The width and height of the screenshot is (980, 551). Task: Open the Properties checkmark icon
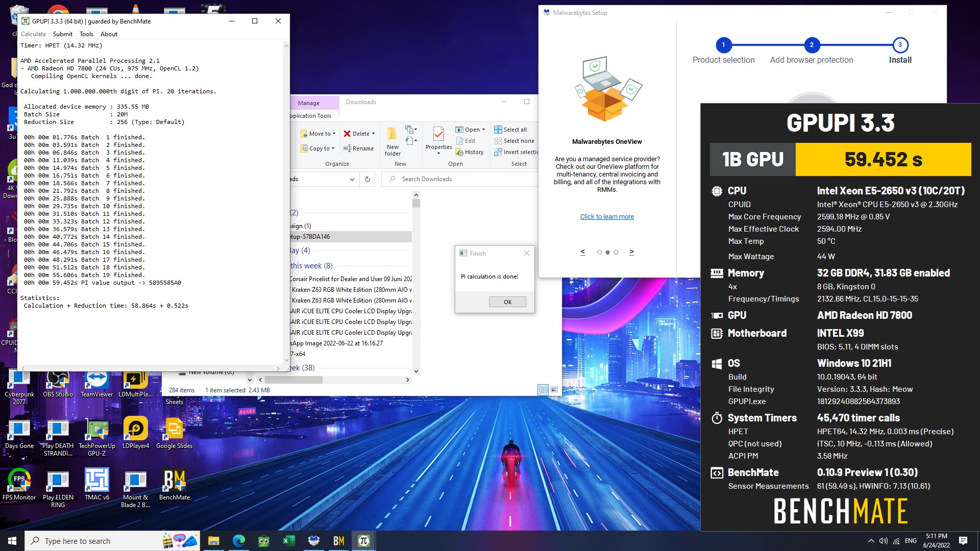(438, 134)
